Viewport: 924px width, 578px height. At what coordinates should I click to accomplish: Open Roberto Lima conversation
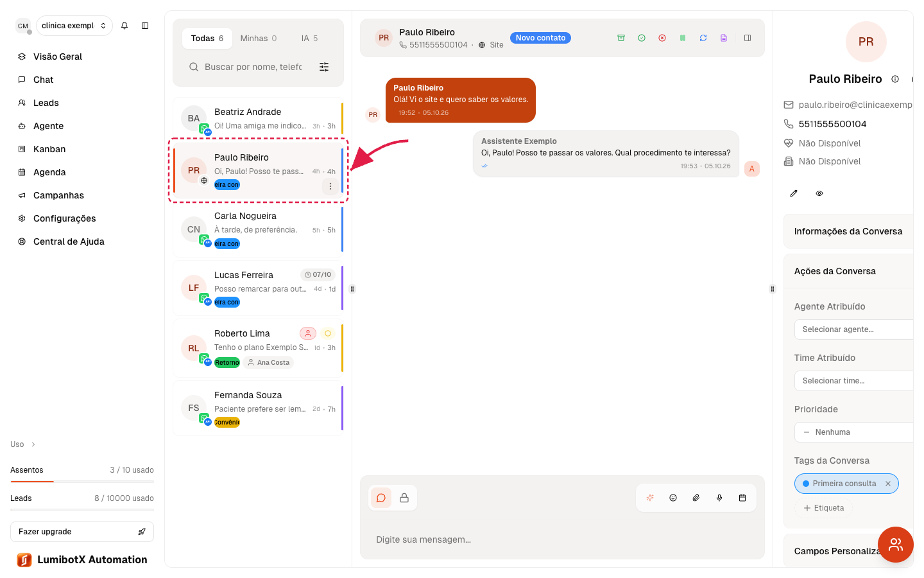[x=258, y=348]
